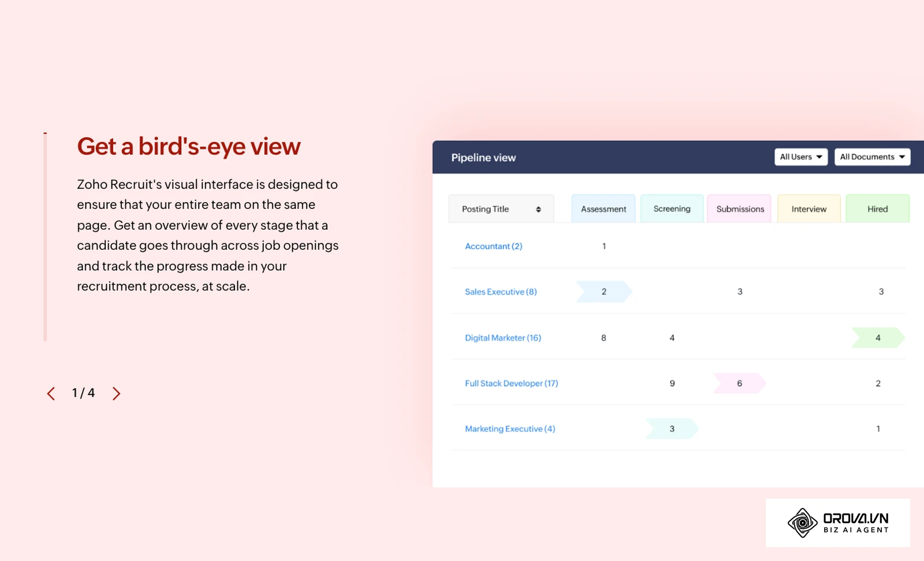Select the Interview stage header

(x=809, y=209)
